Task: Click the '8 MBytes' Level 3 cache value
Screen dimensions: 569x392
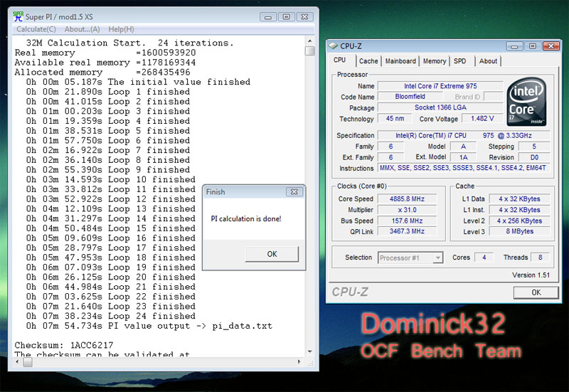Action: 519,231
